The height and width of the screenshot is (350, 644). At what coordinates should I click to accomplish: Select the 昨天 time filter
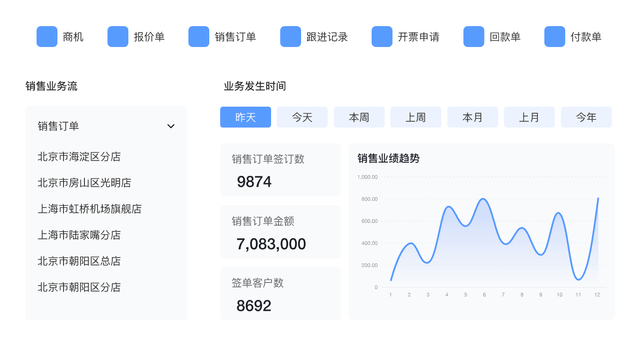click(x=245, y=117)
